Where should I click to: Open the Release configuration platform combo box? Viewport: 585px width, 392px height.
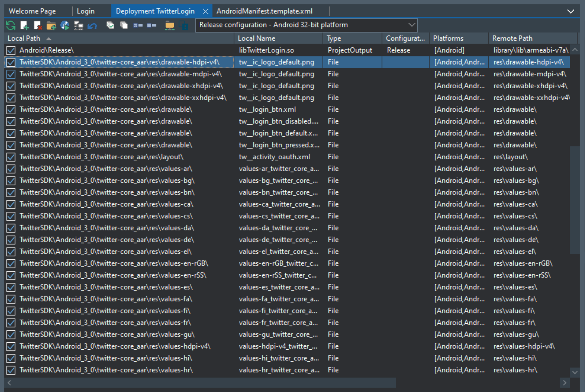(306, 25)
